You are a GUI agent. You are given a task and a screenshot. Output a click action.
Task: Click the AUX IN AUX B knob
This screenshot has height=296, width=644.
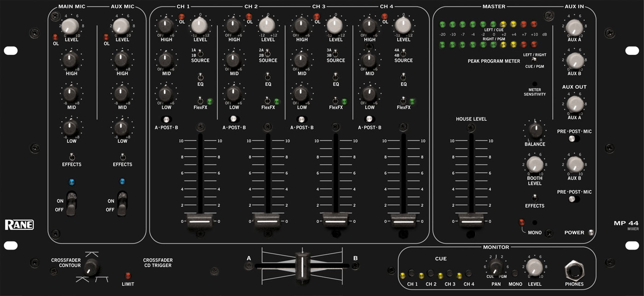[575, 60]
